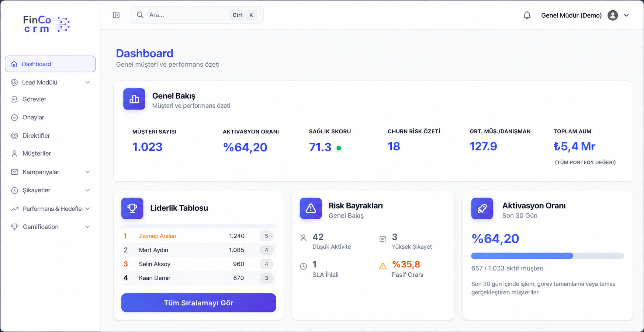Click the Yüksek Şikayet message icon

[x=383, y=240]
